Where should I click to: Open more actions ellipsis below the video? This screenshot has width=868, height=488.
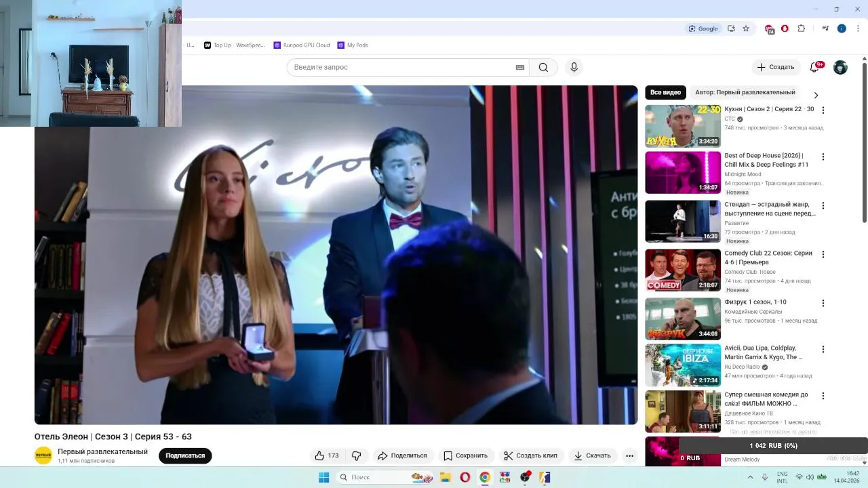pyautogui.click(x=629, y=455)
